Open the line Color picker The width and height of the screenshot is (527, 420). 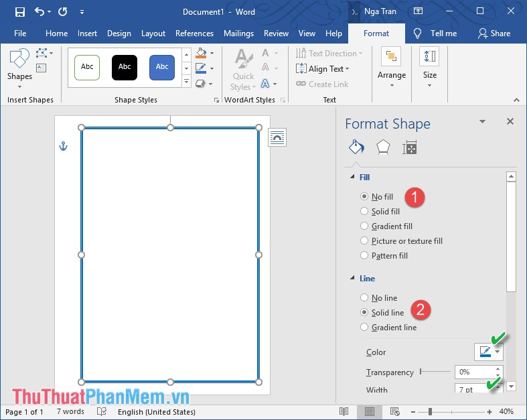[489, 352]
